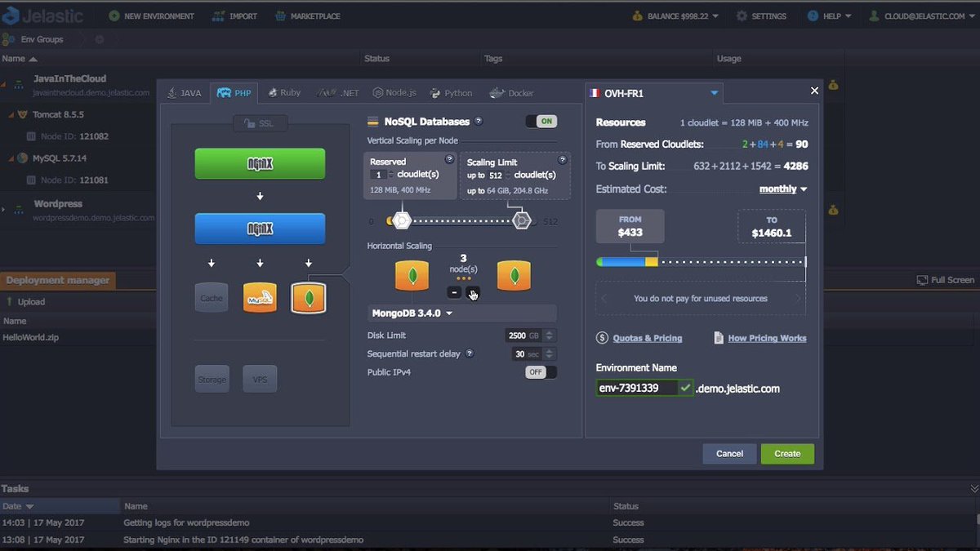Click JavaInTheCloud owner icon on right

pyautogui.click(x=833, y=85)
